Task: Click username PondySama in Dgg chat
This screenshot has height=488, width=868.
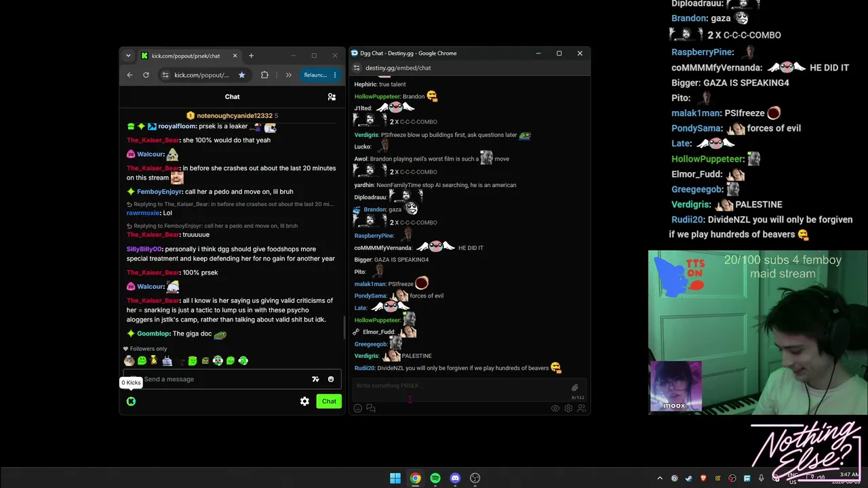Action: point(370,296)
